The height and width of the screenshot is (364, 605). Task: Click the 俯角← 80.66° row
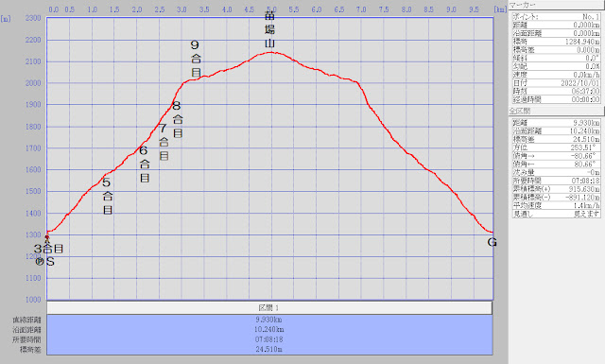tap(557, 165)
